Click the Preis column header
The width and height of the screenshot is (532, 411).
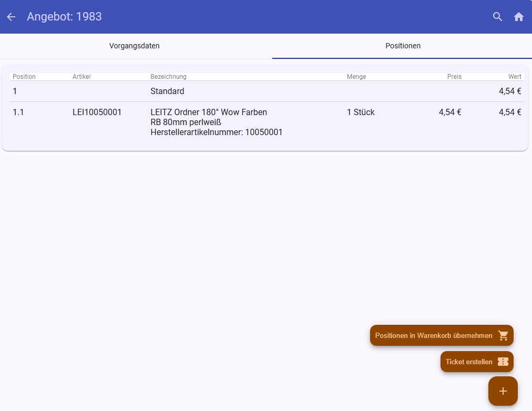tap(454, 77)
